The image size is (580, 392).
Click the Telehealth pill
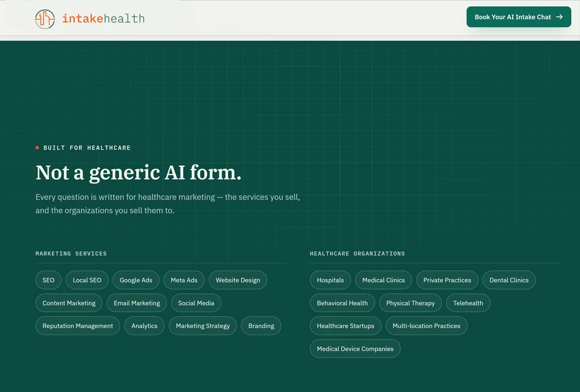tap(468, 303)
